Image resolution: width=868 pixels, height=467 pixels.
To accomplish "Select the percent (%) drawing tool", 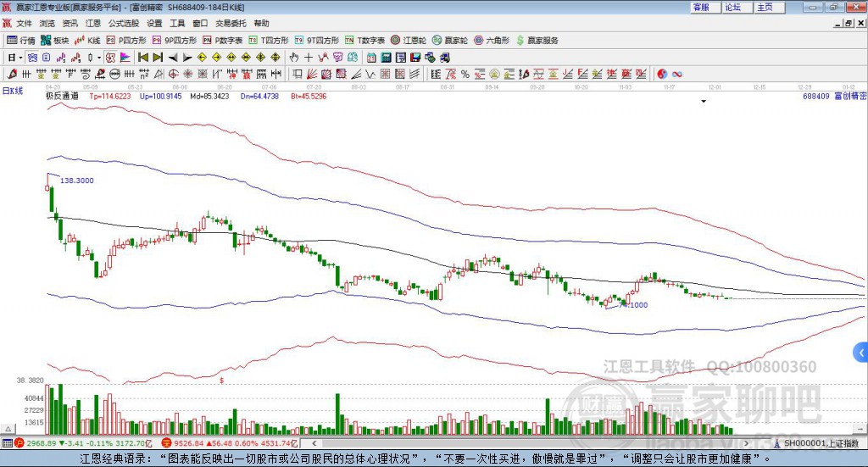I will (465, 74).
